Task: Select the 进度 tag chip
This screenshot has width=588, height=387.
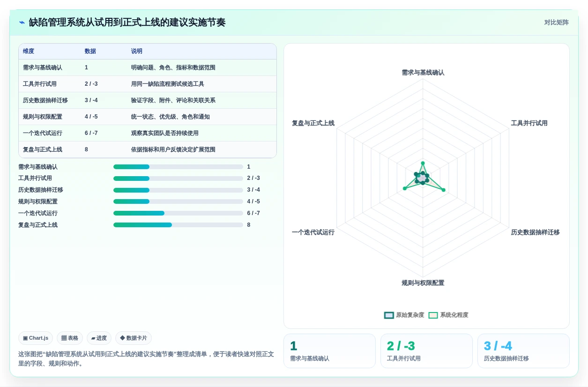Action: [x=99, y=338]
